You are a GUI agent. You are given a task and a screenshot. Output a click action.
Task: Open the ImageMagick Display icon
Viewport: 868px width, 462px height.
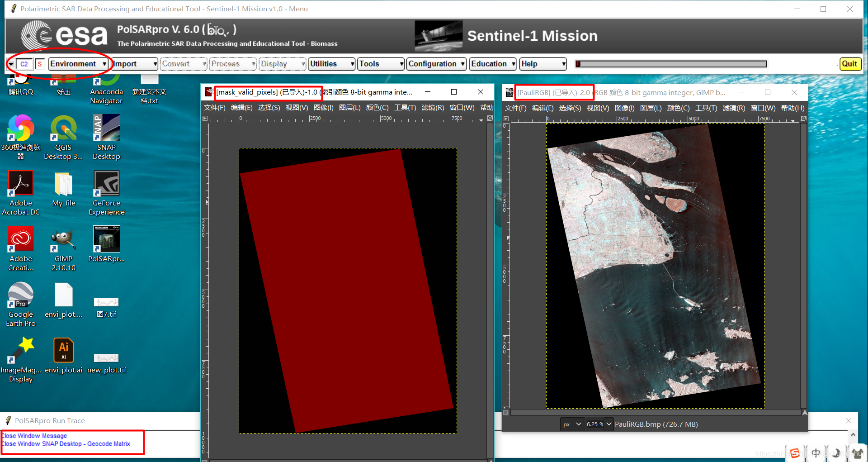21,360
